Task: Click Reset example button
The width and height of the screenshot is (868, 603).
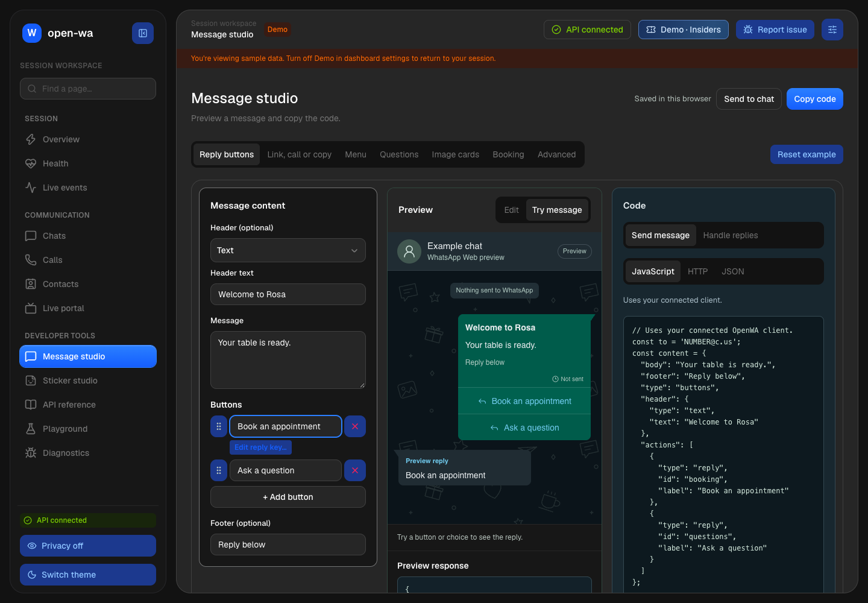Action: point(807,154)
